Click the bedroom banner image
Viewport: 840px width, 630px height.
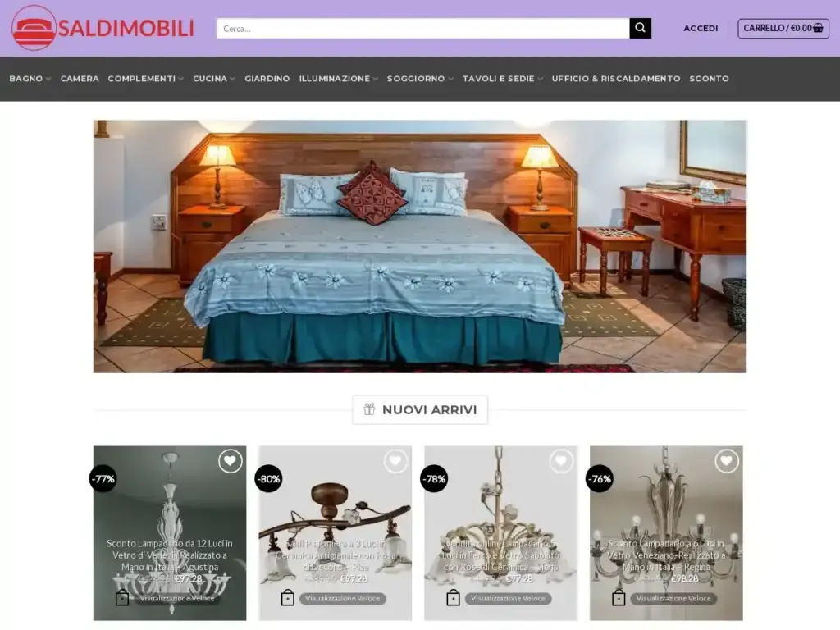point(420,246)
